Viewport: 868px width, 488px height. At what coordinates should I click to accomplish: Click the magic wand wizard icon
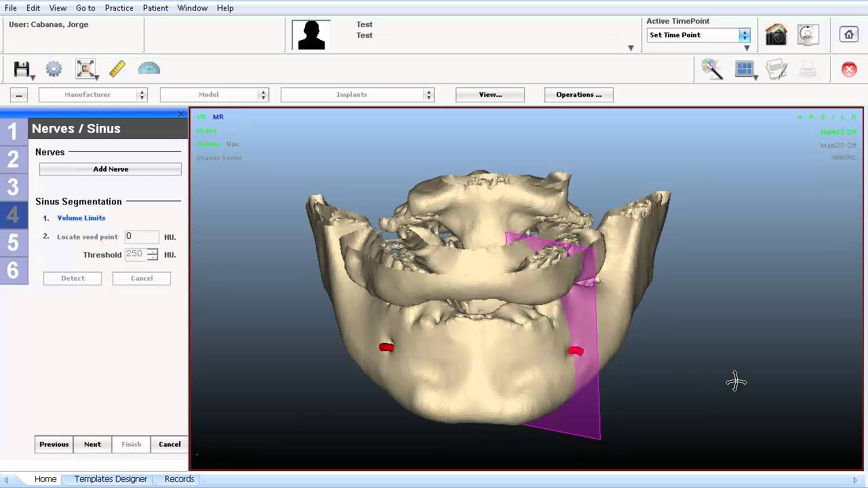click(712, 69)
